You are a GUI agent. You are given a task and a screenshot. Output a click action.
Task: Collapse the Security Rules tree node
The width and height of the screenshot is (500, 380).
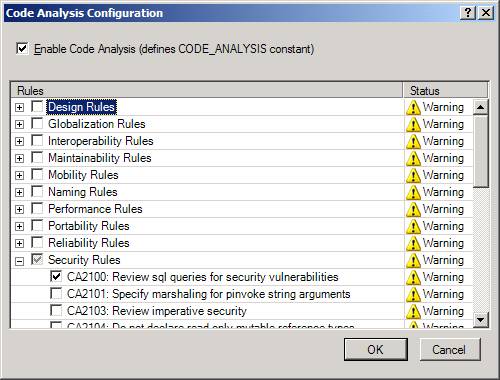point(20,261)
